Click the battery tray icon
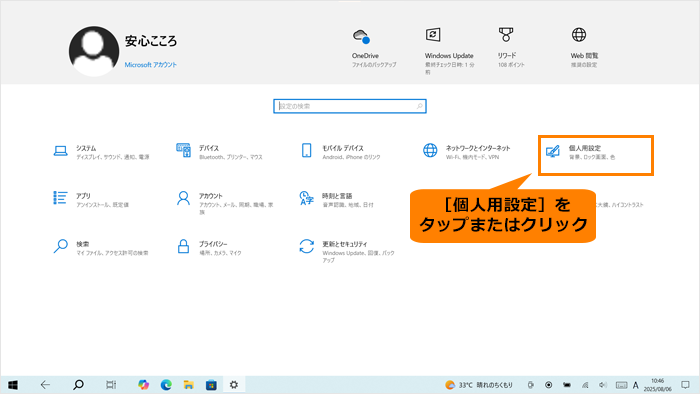Viewport: 700px width, 394px height. coord(567,385)
